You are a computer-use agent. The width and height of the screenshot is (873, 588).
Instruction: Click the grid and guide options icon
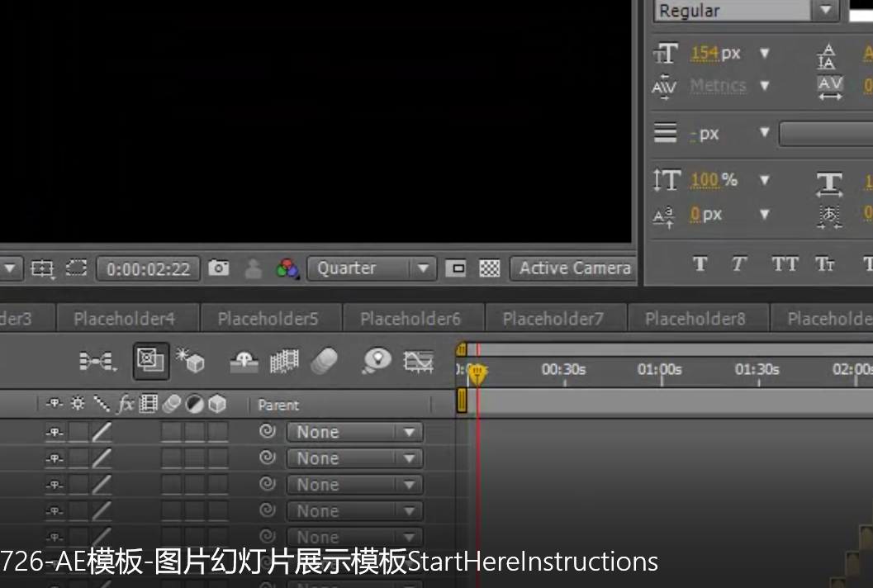coord(42,269)
